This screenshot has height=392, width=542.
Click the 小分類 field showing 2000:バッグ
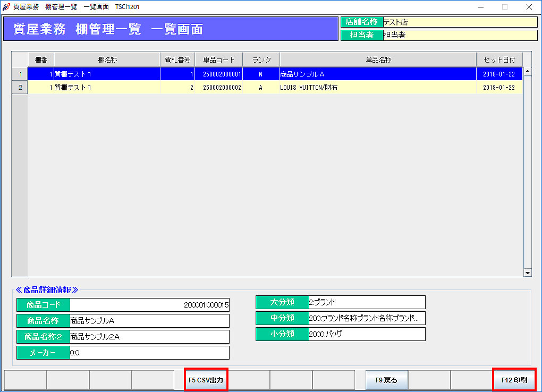click(367, 334)
